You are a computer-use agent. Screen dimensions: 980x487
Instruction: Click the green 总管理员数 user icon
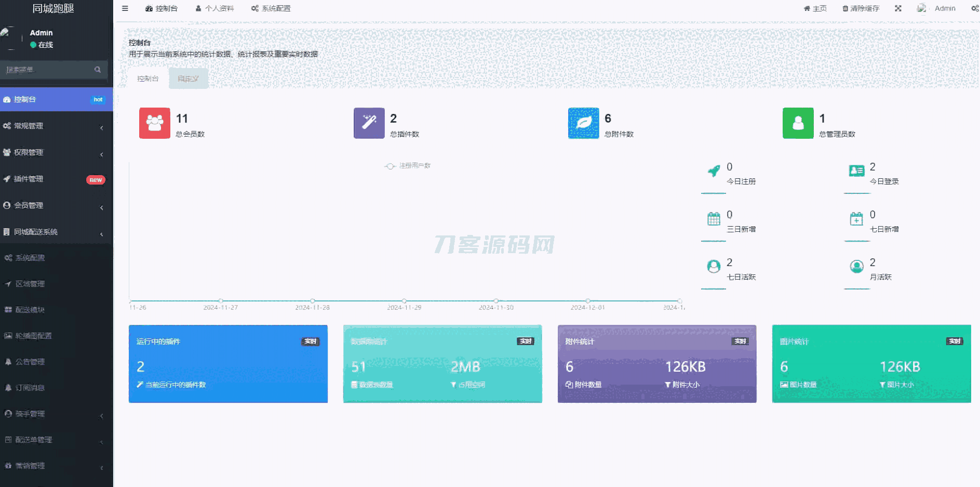[x=798, y=123]
